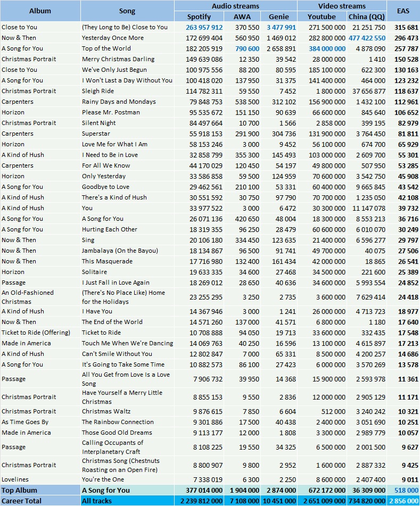Click the Video streams header
This screenshot has width=420, height=506.
(x=342, y=6)
